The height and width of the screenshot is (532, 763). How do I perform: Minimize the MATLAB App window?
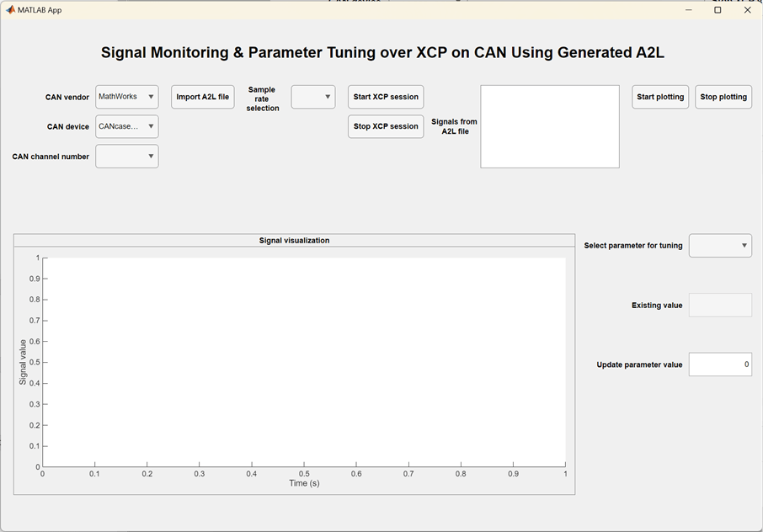tap(689, 10)
